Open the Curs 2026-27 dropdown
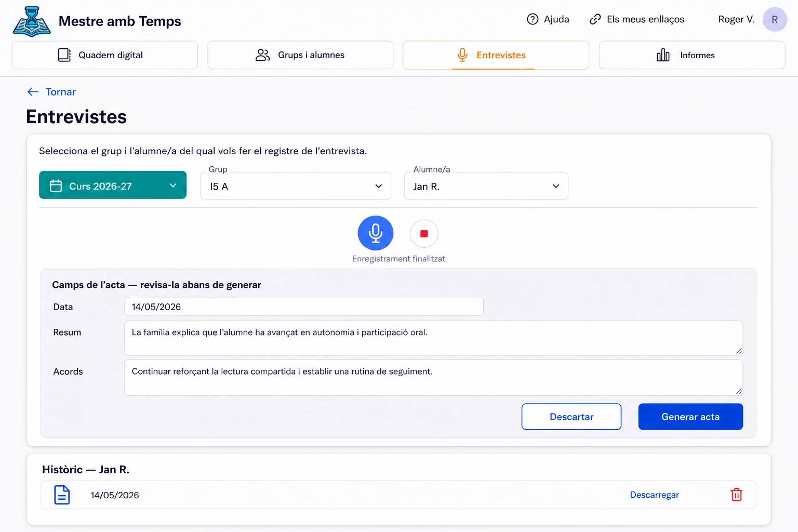 113,185
